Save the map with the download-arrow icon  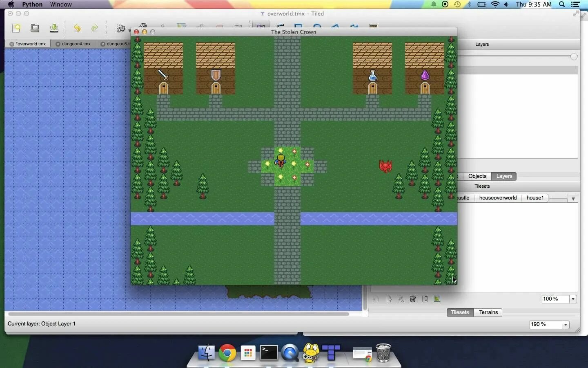(54, 28)
